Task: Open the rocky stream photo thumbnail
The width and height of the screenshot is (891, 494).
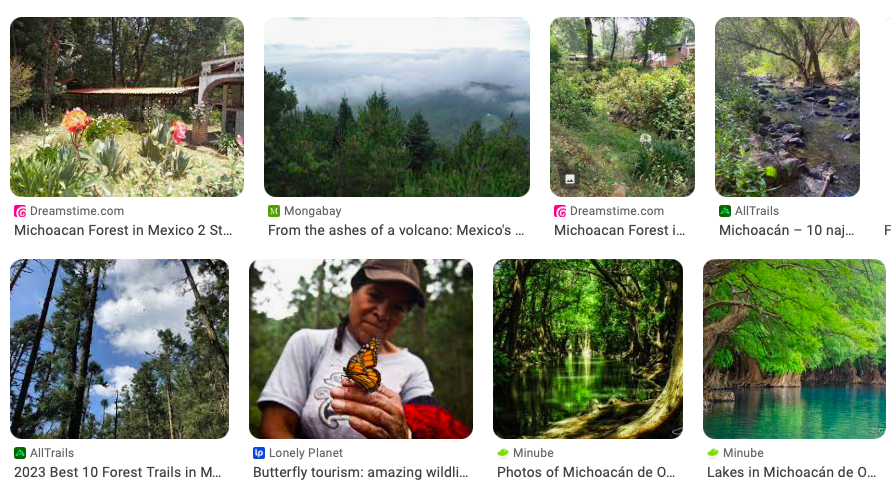Action: click(787, 107)
